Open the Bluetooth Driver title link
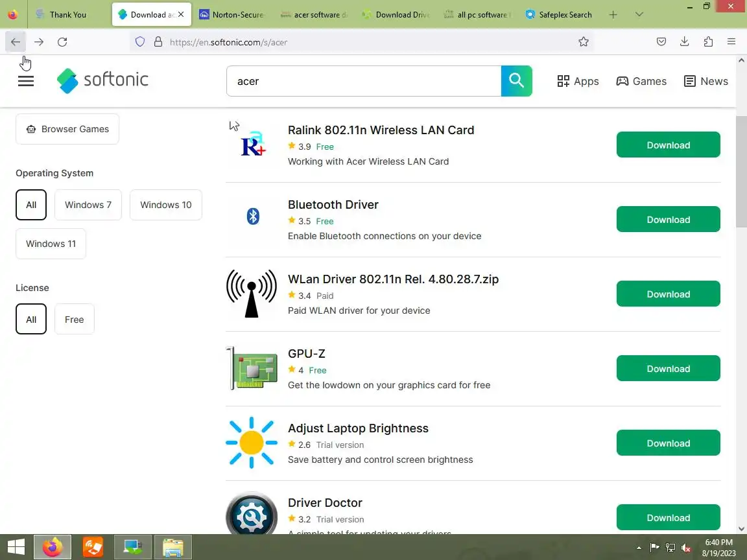The image size is (747, 560). pos(333,205)
